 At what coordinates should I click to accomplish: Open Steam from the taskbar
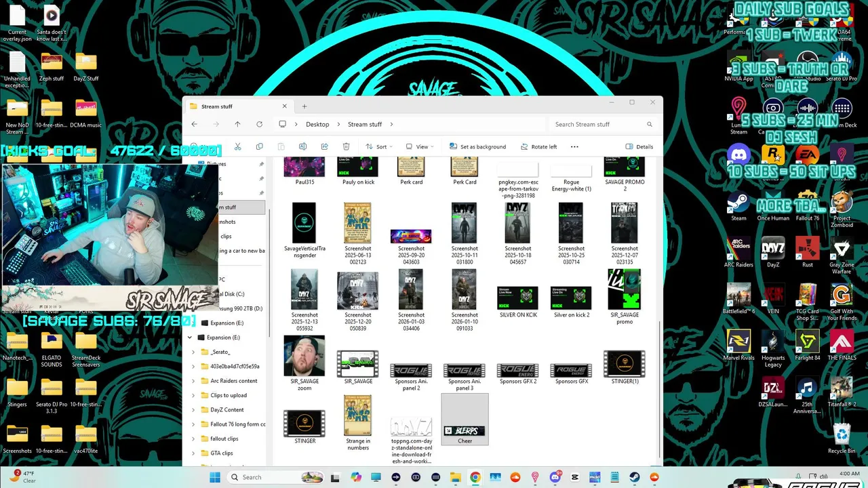pos(635,477)
